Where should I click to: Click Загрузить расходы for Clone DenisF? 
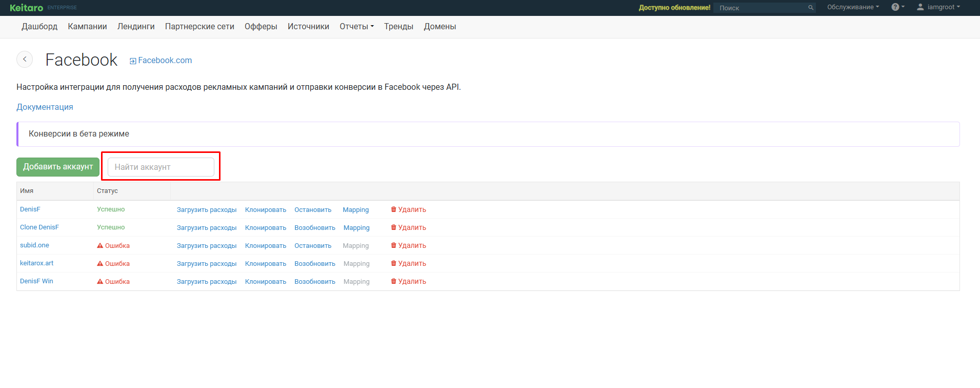coord(207,228)
